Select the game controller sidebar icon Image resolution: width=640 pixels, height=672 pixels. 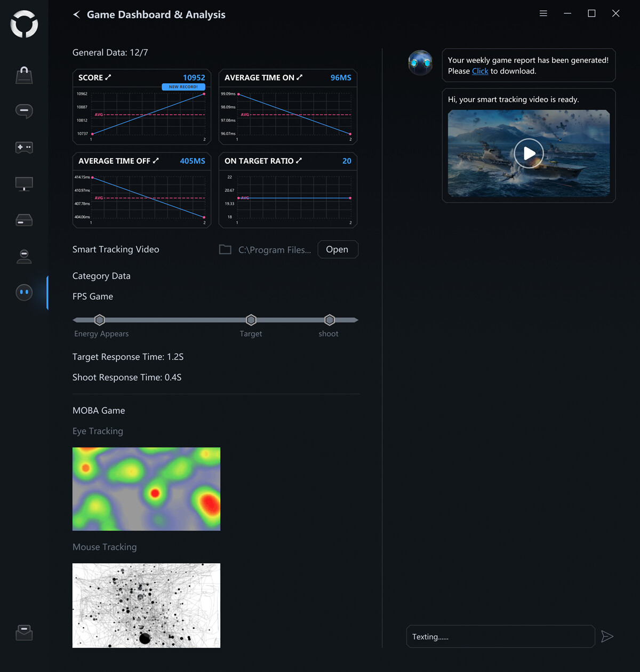pyautogui.click(x=24, y=147)
